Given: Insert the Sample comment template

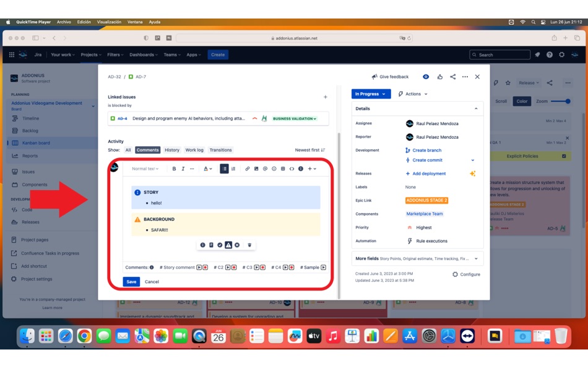Looking at the screenshot, I should [323, 268].
